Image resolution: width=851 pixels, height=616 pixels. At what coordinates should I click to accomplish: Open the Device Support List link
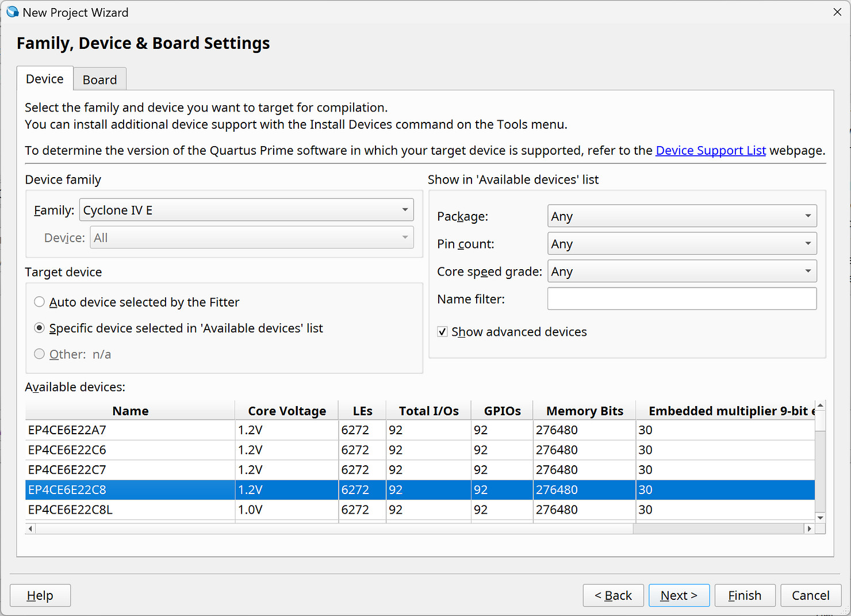click(710, 151)
